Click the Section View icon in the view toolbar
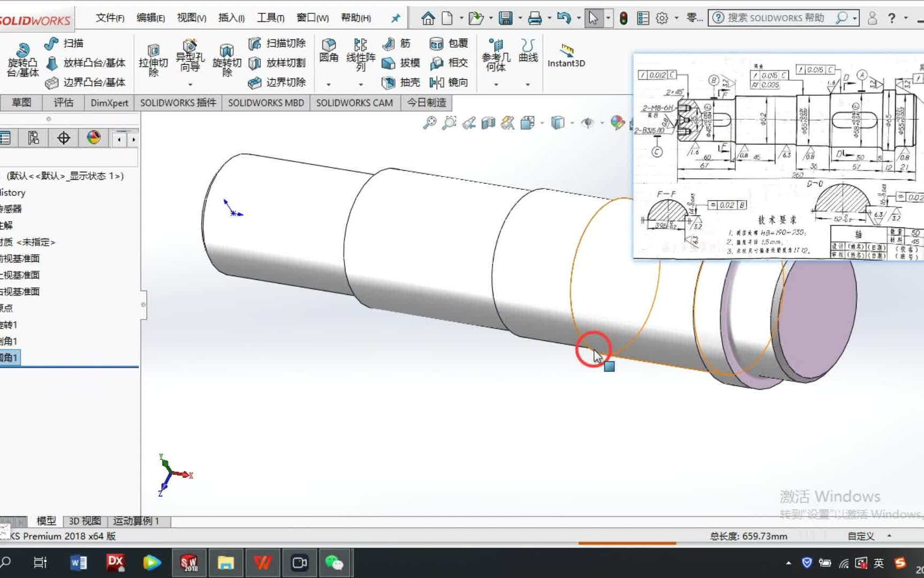Screen dimensions: 924x578 [488, 123]
